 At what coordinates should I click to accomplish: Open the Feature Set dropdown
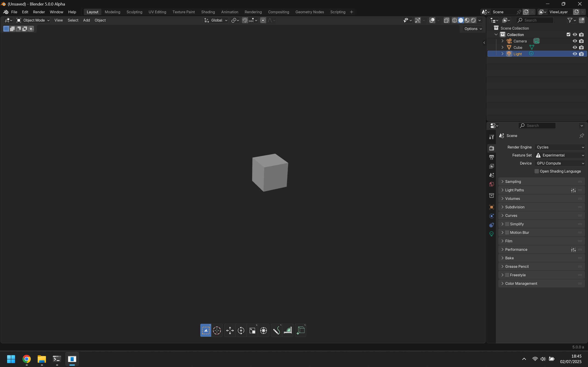click(560, 155)
